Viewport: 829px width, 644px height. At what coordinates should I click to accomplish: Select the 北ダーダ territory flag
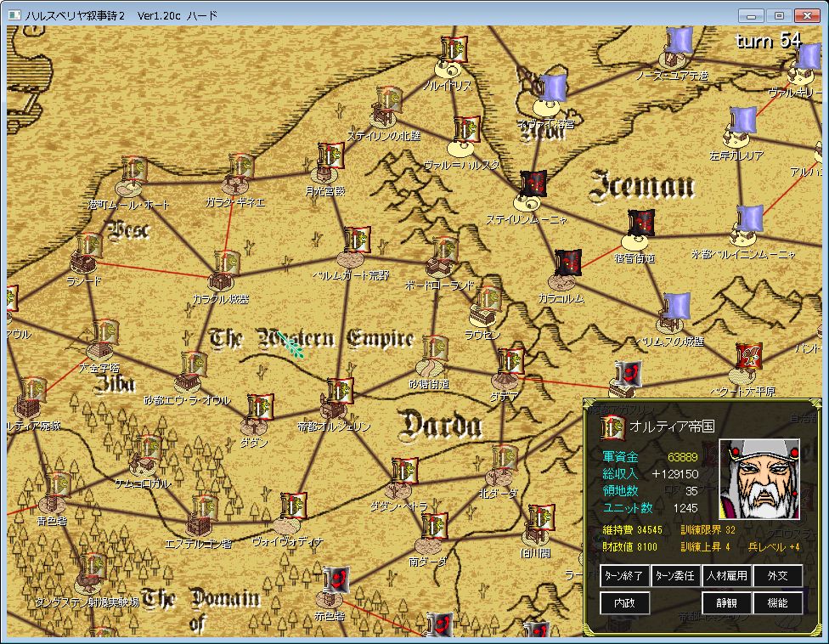click(x=505, y=459)
